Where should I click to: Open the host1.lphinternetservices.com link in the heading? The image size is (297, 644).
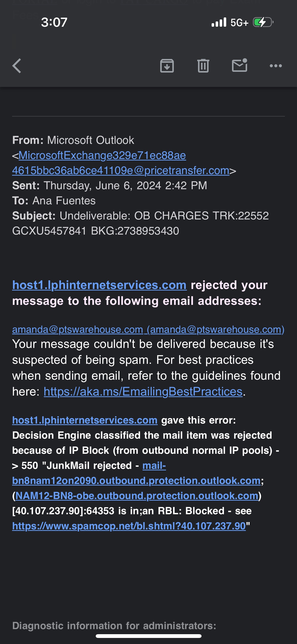click(x=100, y=285)
